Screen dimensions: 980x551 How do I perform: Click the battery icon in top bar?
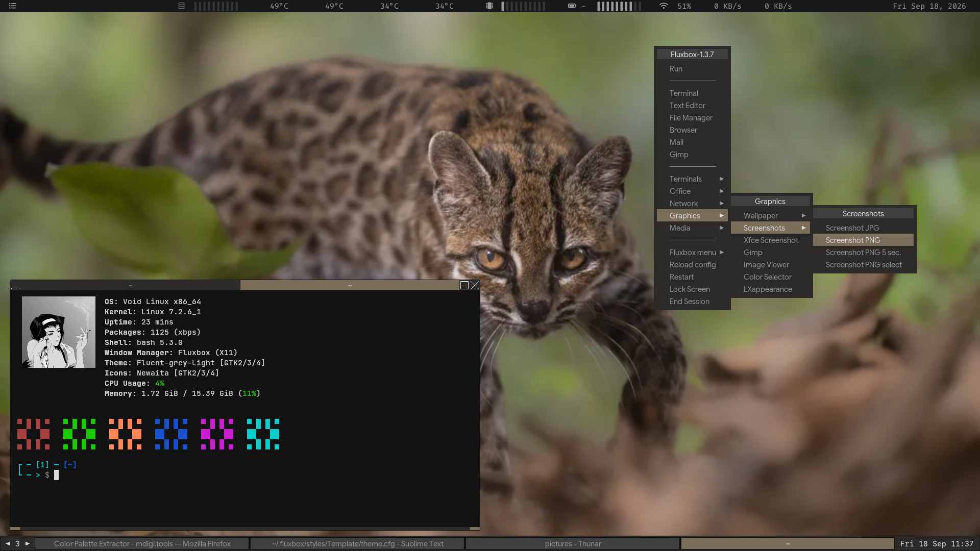(572, 6)
